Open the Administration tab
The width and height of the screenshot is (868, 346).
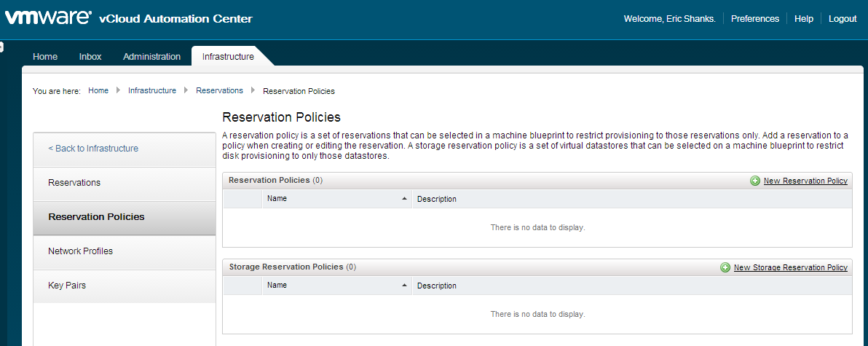click(151, 56)
